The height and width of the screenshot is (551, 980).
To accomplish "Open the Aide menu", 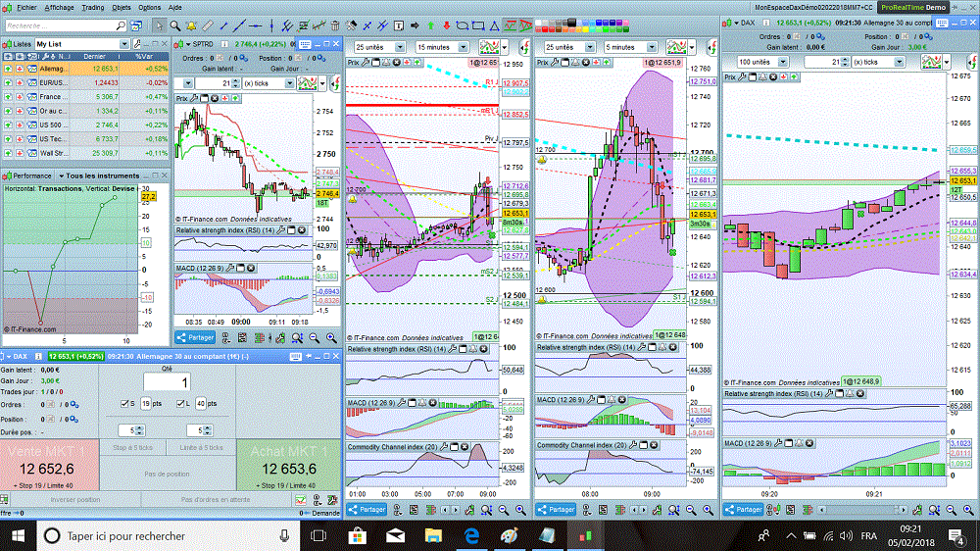I will tap(175, 8).
